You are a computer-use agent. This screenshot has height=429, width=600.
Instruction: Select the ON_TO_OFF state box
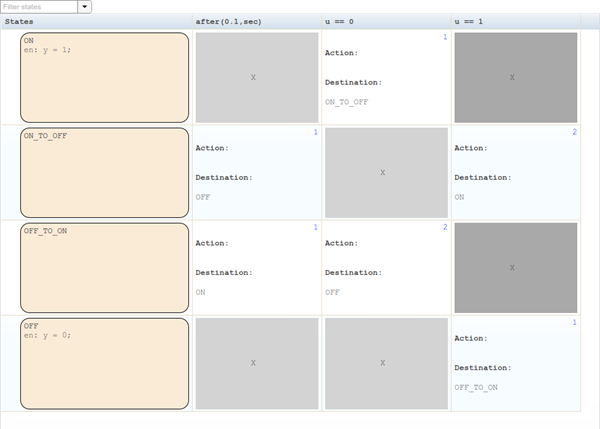click(104, 173)
